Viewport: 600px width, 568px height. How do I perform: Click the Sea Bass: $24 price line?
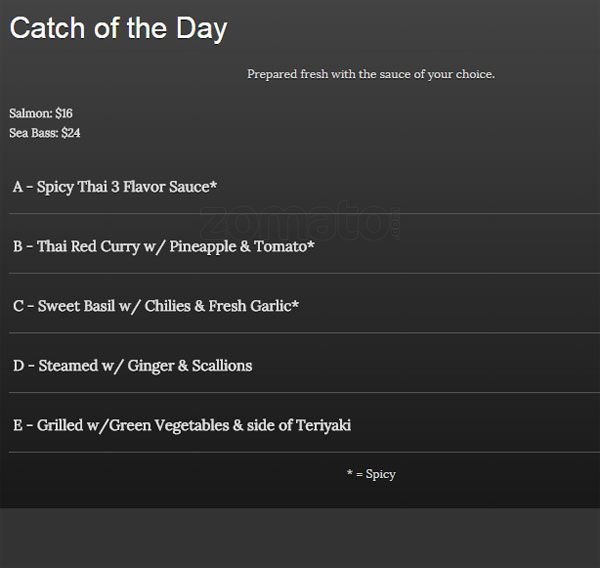pyautogui.click(x=45, y=131)
